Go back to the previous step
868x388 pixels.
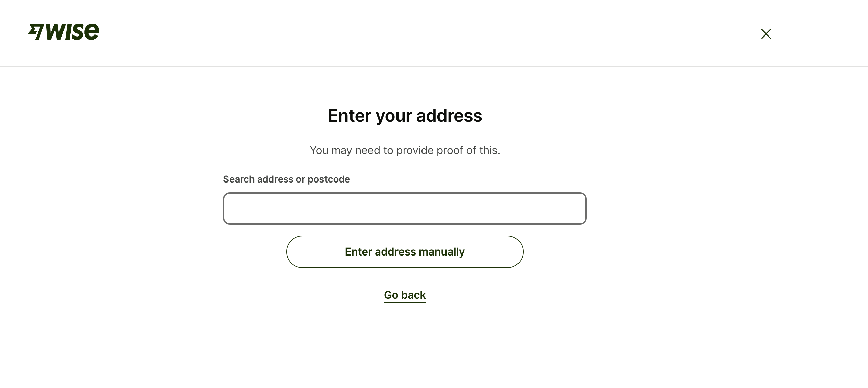click(405, 295)
